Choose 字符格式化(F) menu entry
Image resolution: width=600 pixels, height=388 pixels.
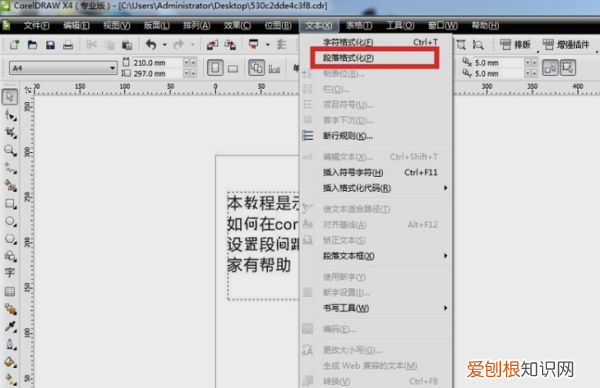tap(376, 42)
